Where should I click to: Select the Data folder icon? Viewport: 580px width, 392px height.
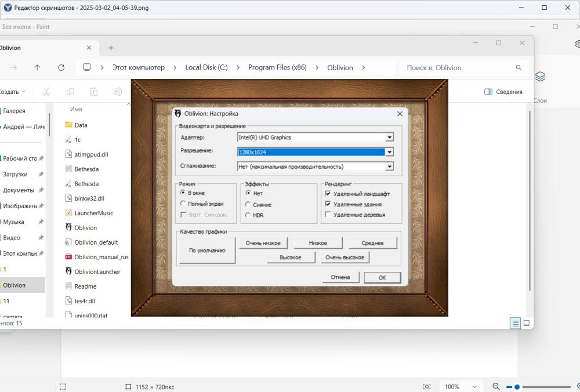click(68, 125)
